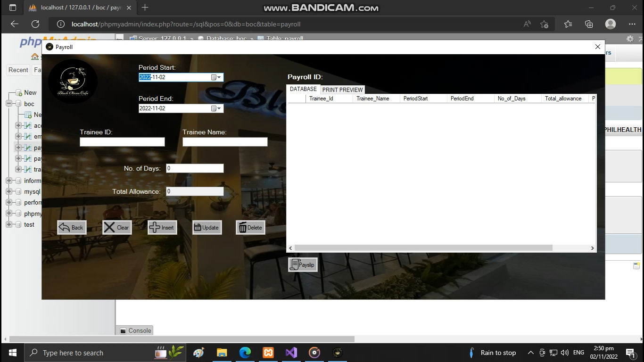Click the grid's horizontal scrollbar right arrow
Image resolution: width=644 pixels, height=362 pixels.
[593, 248]
